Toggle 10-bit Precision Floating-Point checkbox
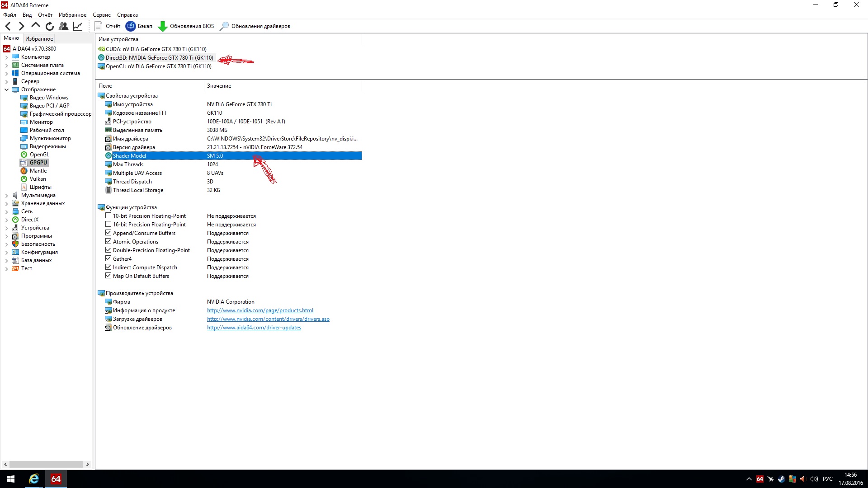This screenshot has width=868, height=488. pyautogui.click(x=108, y=216)
